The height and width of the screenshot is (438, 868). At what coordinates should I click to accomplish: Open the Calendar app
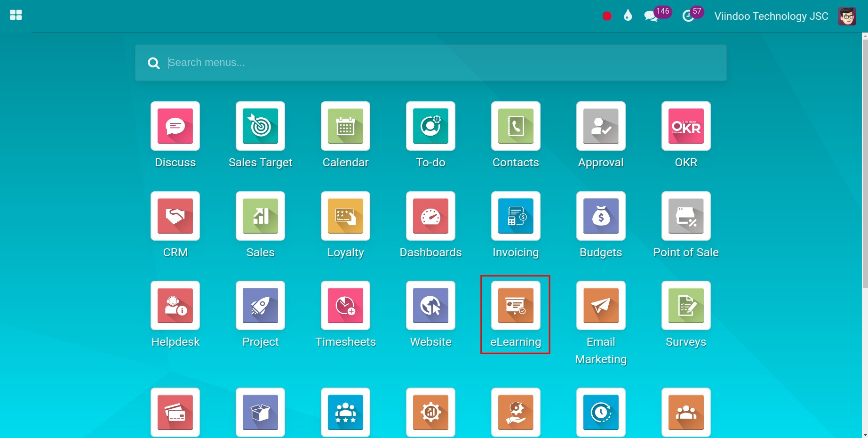(x=345, y=126)
